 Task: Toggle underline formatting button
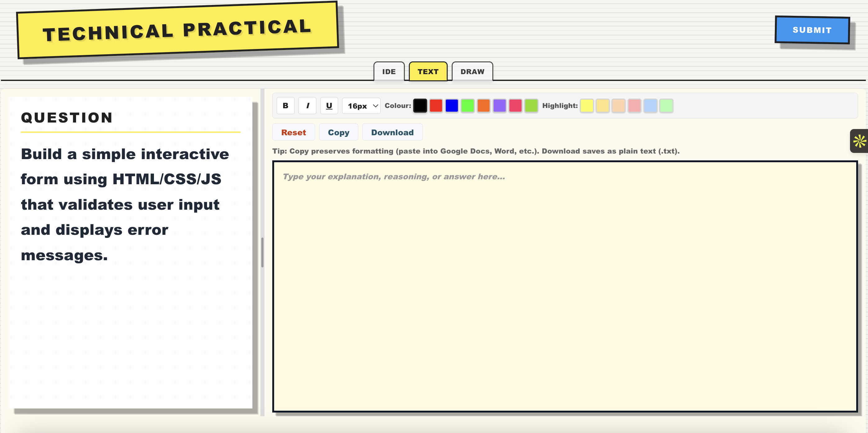pos(329,106)
